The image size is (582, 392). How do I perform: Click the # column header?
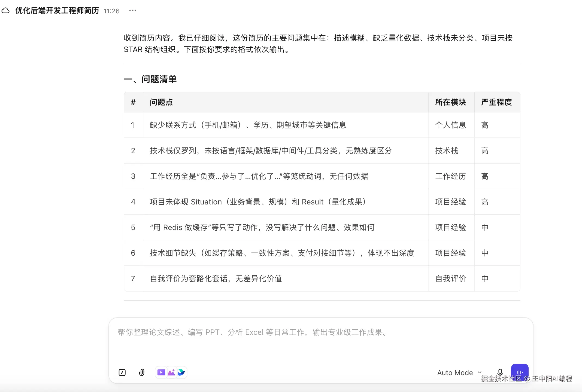[133, 102]
